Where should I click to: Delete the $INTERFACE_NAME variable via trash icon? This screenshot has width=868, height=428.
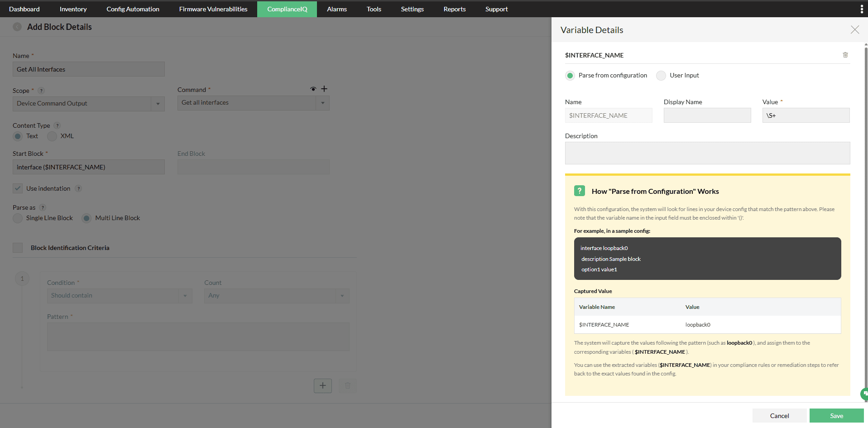845,55
